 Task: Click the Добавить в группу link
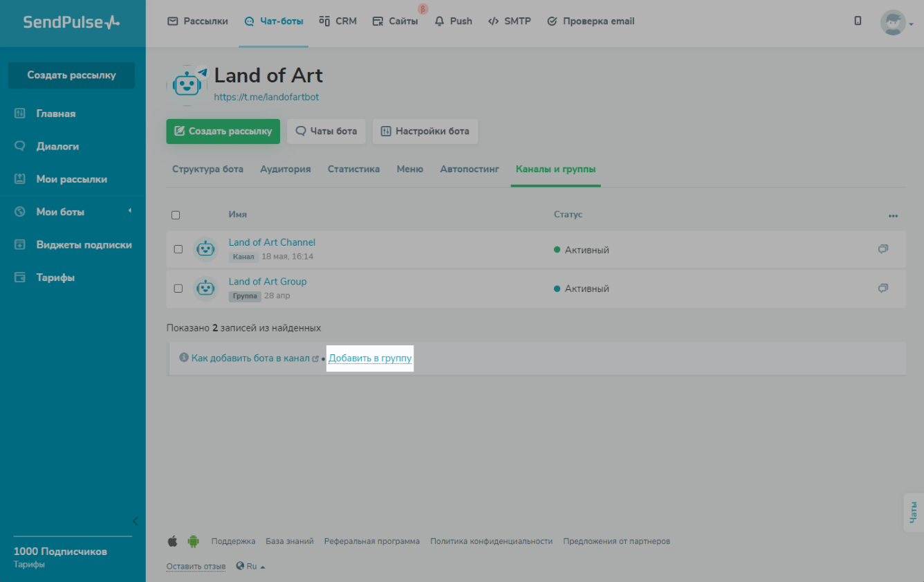click(370, 358)
